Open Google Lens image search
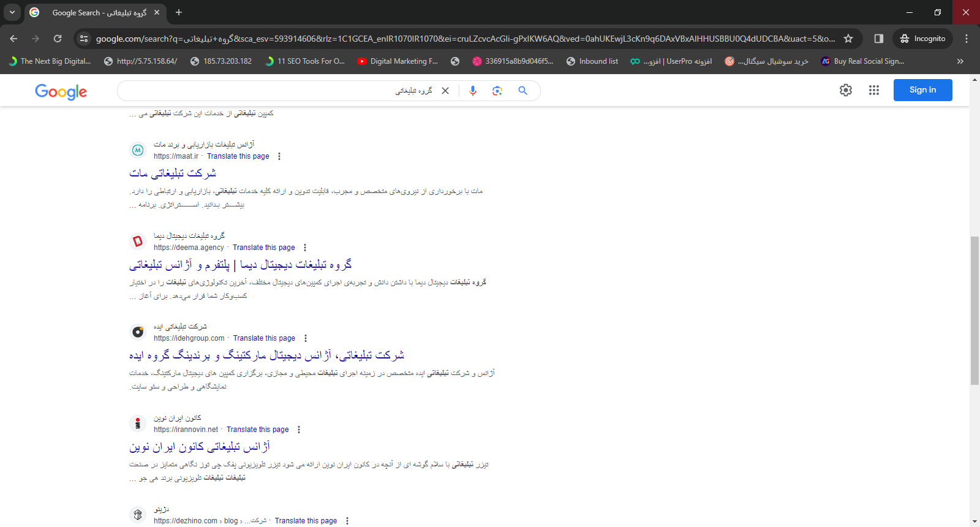The image size is (980, 527). pos(497,91)
